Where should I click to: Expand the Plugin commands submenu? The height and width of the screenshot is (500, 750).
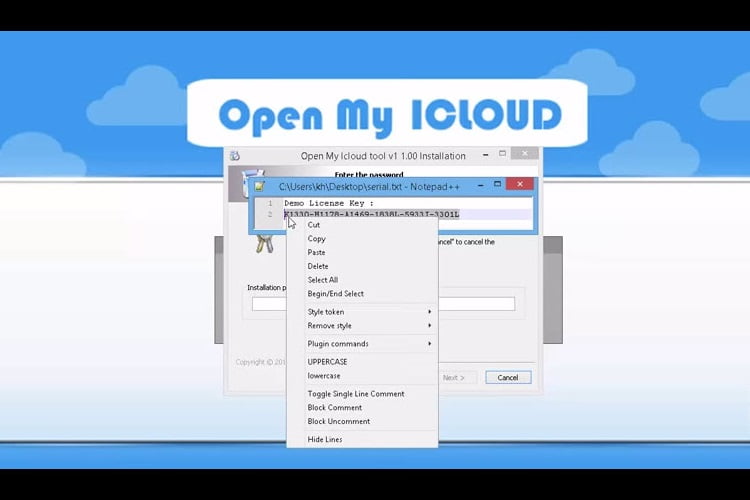[x=362, y=344]
